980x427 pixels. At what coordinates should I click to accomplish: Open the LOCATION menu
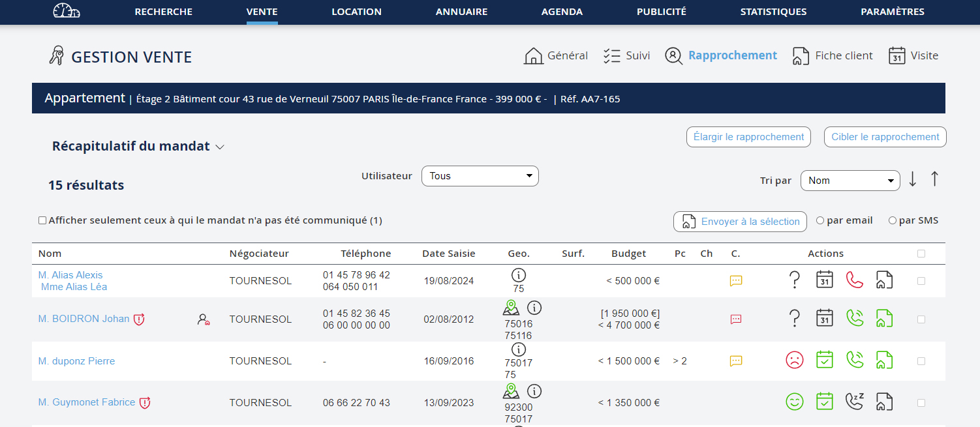click(x=356, y=12)
